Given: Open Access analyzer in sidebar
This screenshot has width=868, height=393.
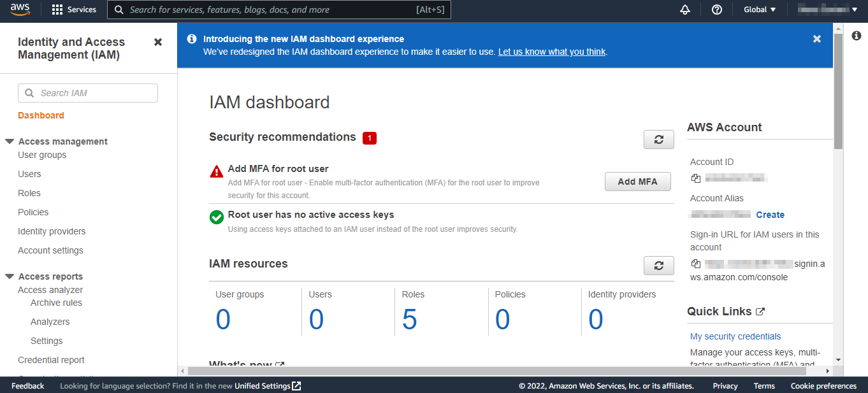Looking at the screenshot, I should (x=50, y=290).
